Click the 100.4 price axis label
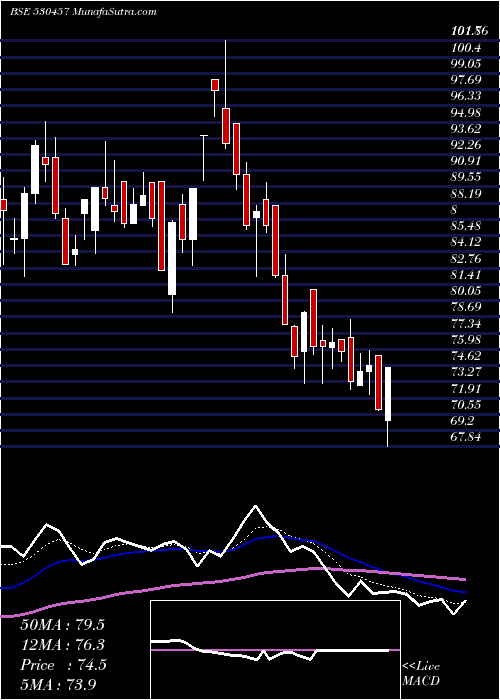Image resolution: width=500 pixels, height=700 pixels. point(466,47)
